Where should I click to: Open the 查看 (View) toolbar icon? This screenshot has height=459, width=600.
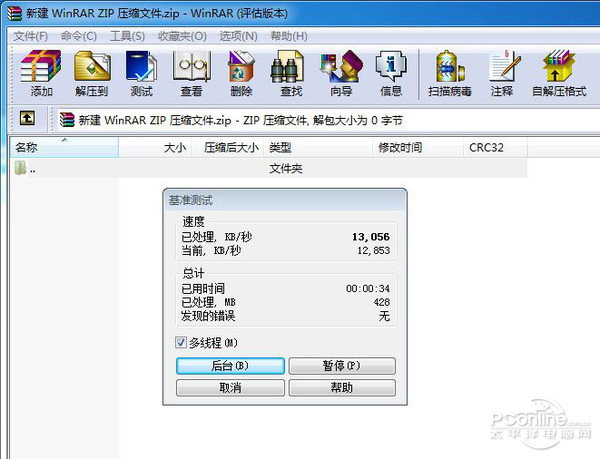click(191, 73)
